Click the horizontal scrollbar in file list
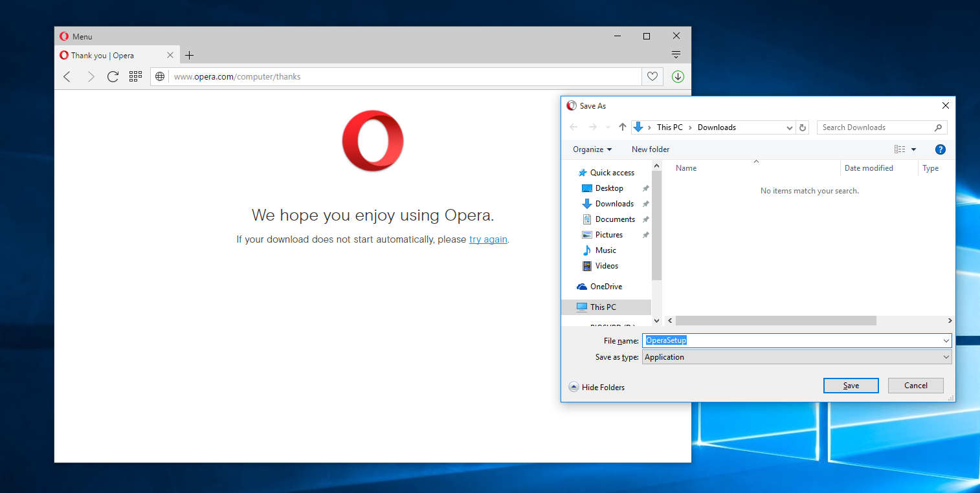 (x=775, y=321)
